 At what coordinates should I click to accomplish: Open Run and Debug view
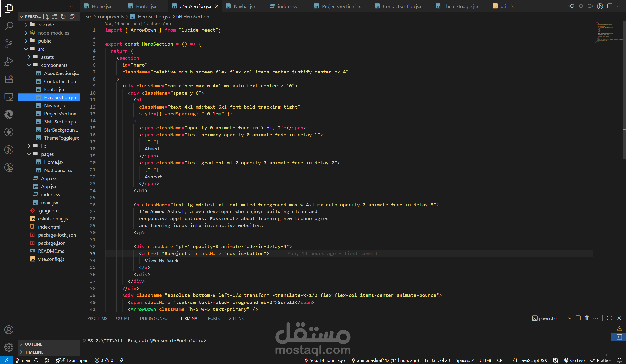(9, 61)
